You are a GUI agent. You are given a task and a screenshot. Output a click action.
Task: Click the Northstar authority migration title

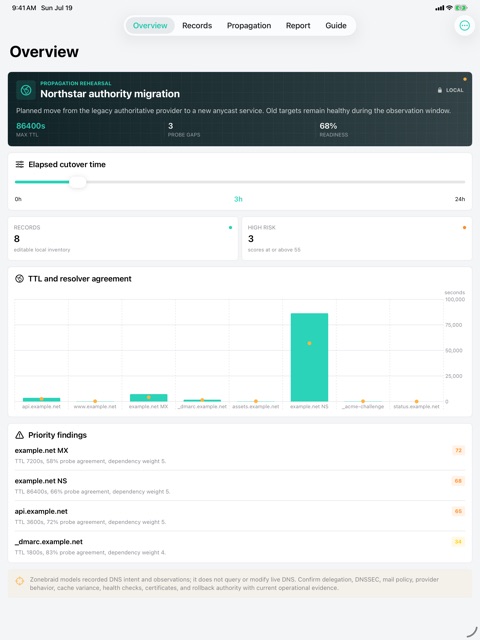click(110, 94)
